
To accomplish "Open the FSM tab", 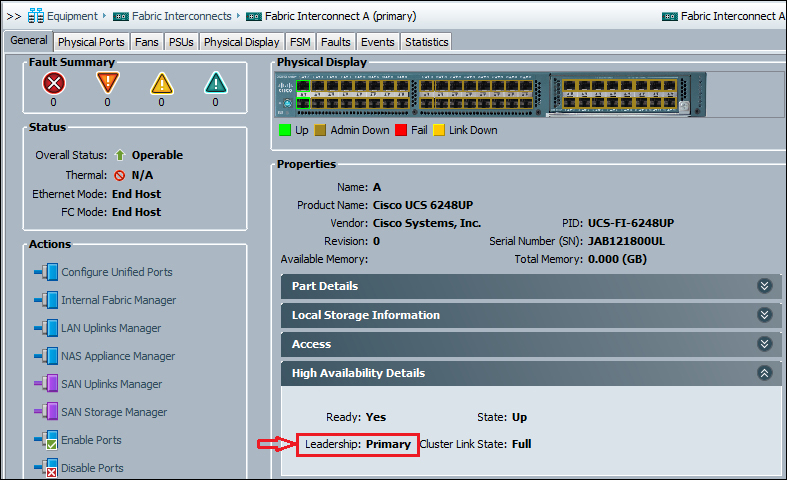I will click(x=300, y=42).
